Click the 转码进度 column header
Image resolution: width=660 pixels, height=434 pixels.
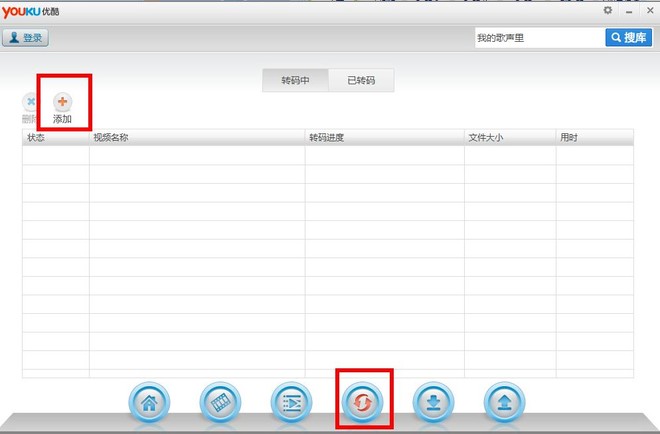coord(384,138)
